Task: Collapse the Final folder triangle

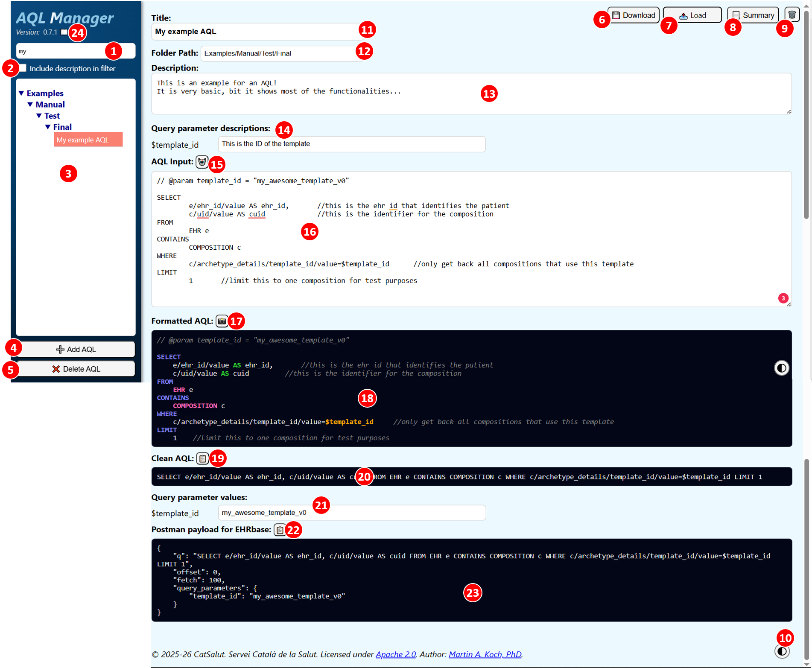Action: pos(48,127)
